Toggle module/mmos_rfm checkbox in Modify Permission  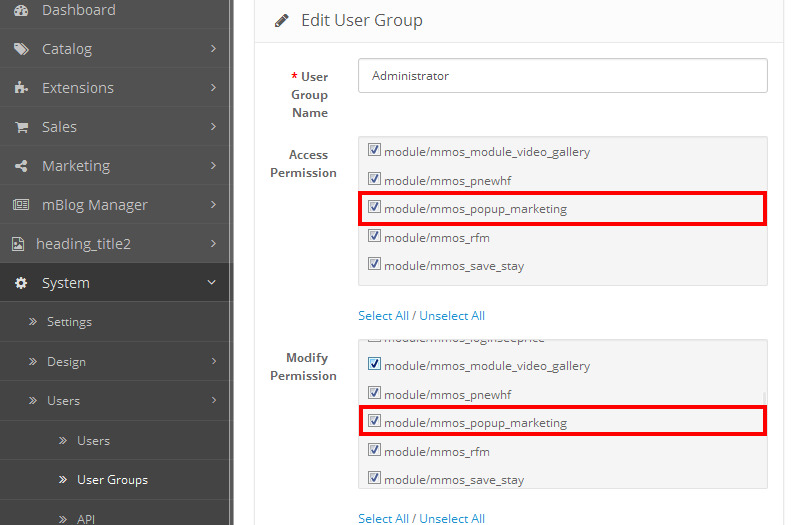click(375, 451)
